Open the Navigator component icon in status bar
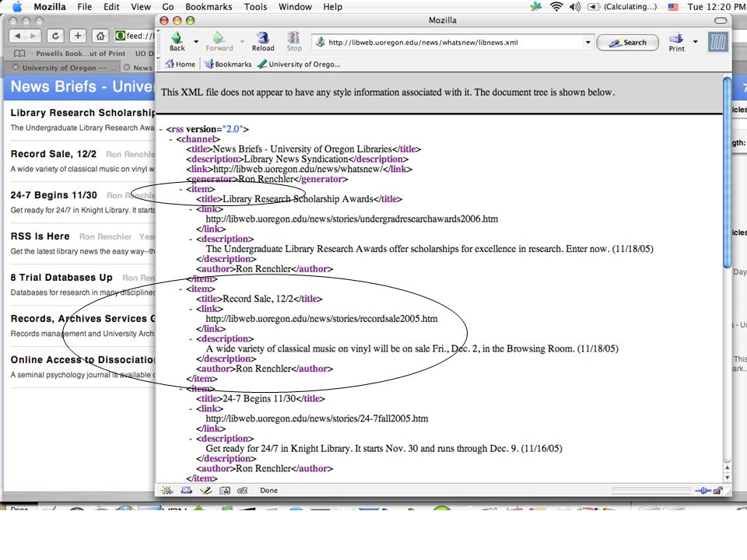Image resolution: width=747 pixels, height=560 pixels. coord(167,490)
